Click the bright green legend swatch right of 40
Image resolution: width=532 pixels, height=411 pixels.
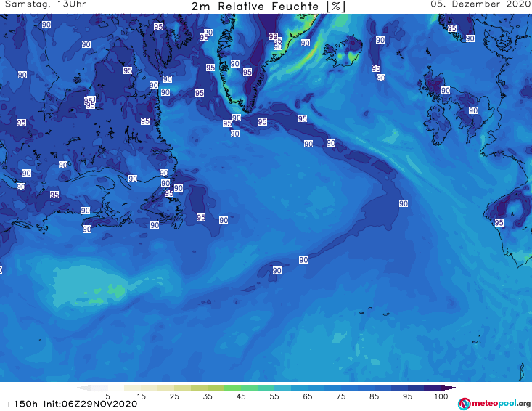[233, 388]
